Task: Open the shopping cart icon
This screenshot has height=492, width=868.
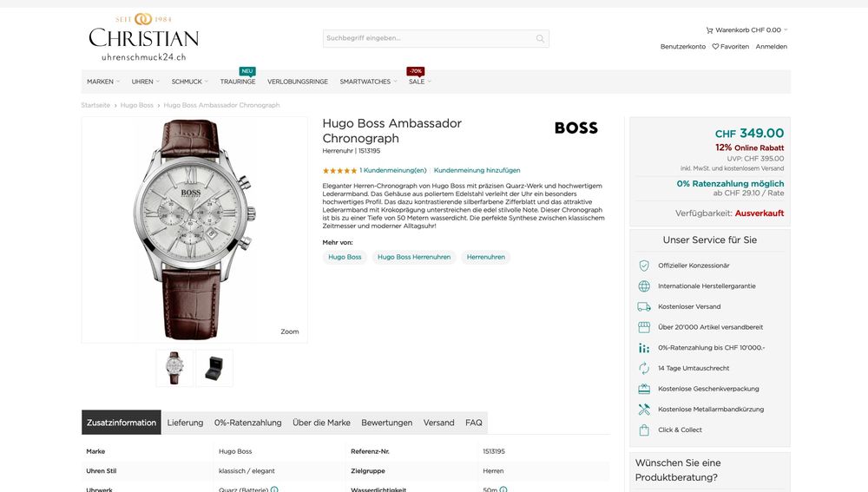Action: tap(709, 30)
